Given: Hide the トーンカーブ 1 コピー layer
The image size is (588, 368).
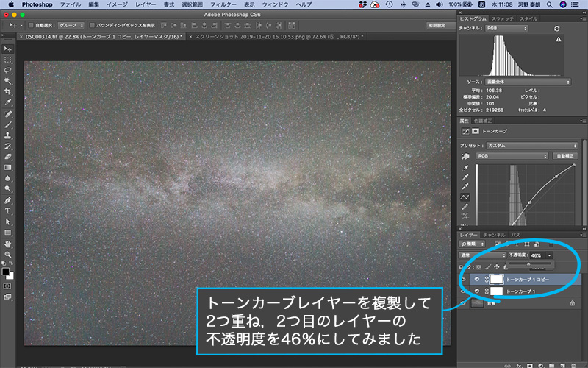Looking at the screenshot, I should coord(463,280).
